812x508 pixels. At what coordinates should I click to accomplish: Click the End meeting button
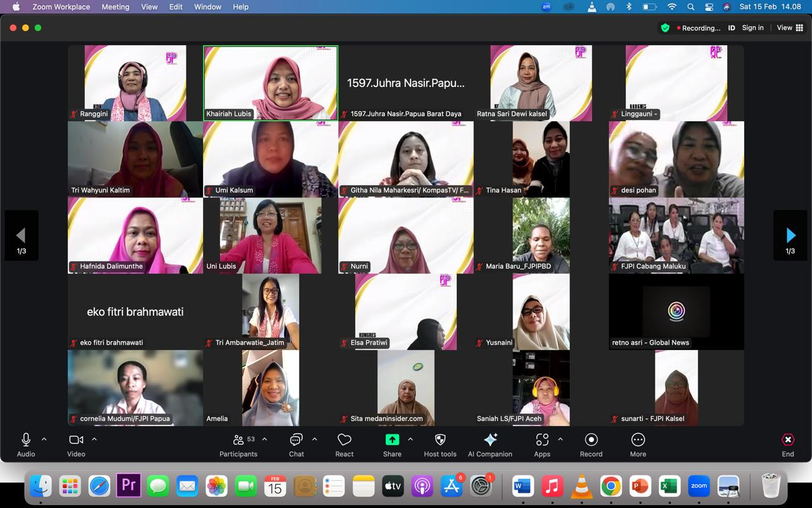pyautogui.click(x=787, y=444)
